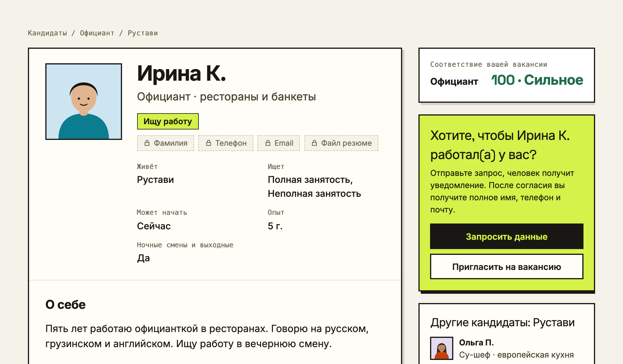The height and width of the screenshot is (364, 623).
Task: Select the locked Фамилия label
Action: point(171,143)
